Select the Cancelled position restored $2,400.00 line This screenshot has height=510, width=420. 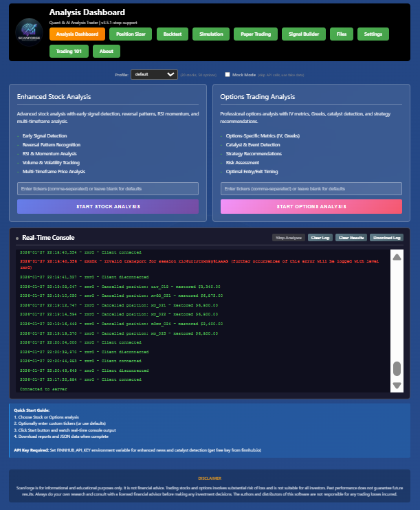(x=121, y=324)
